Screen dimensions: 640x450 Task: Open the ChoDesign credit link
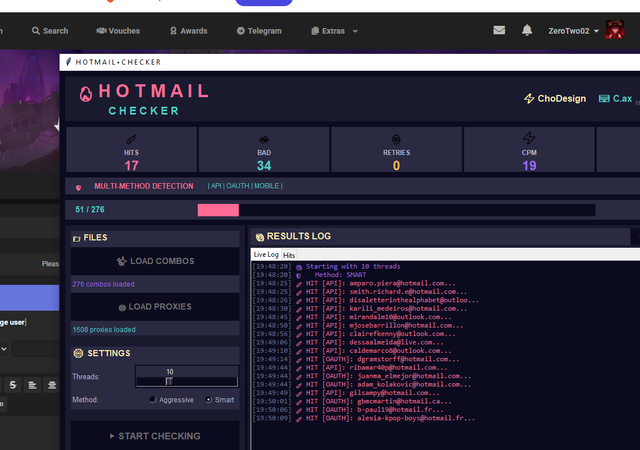coord(555,98)
